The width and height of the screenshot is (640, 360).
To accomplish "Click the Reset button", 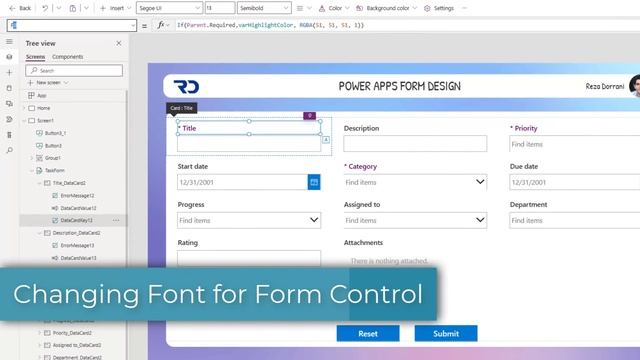I will click(x=368, y=333).
